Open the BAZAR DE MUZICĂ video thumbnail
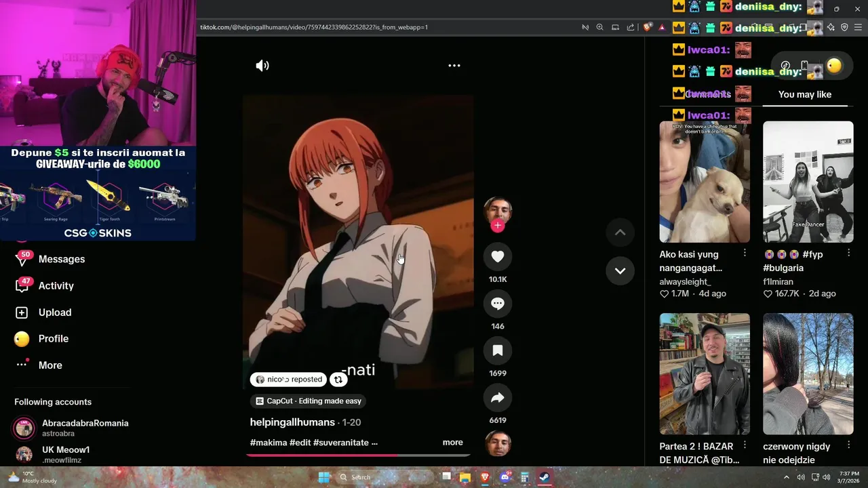868x488 pixels. tap(705, 373)
